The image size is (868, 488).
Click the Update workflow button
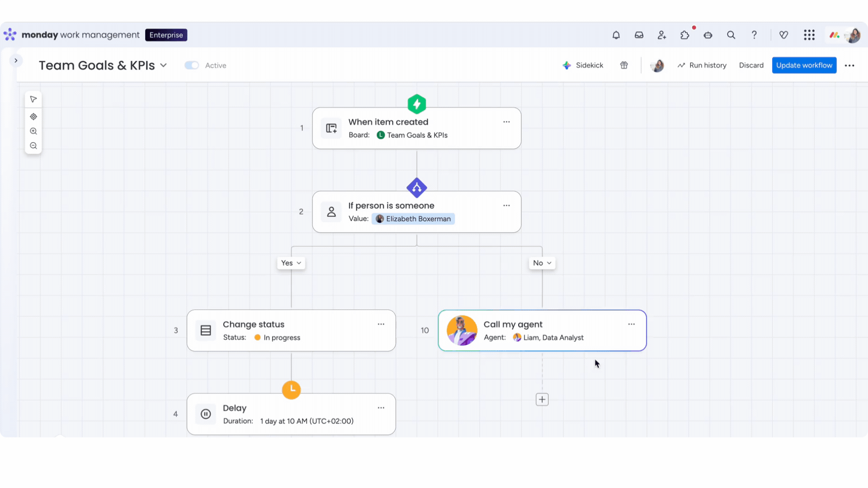click(x=804, y=66)
